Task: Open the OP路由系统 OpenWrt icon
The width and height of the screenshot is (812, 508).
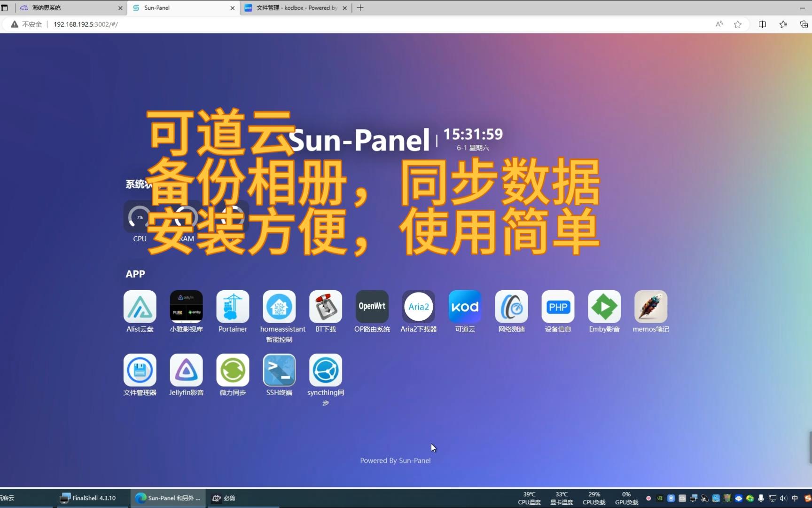Action: point(372,307)
